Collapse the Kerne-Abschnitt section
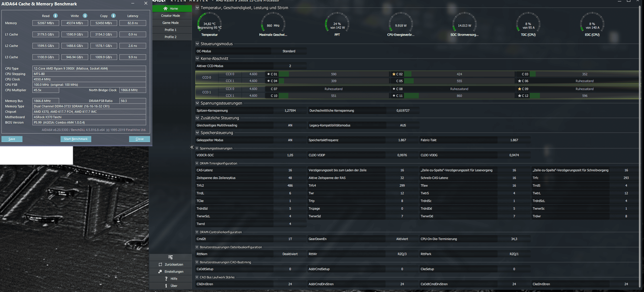644x292 pixels. pyautogui.click(x=197, y=59)
